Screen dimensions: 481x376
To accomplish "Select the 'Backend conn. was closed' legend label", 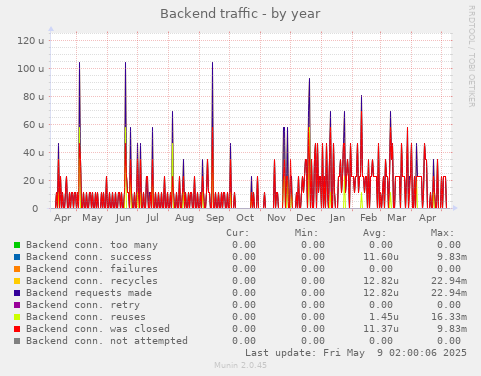I will tap(98, 329).
